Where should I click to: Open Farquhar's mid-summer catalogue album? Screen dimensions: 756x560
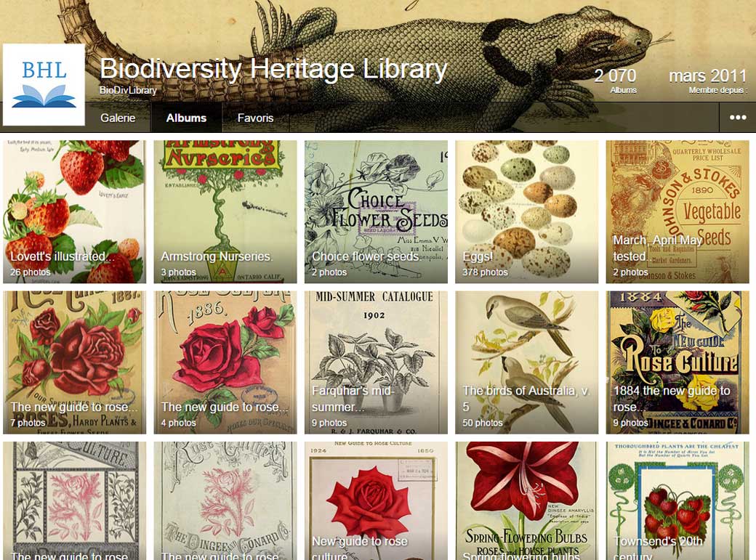pyautogui.click(x=376, y=362)
